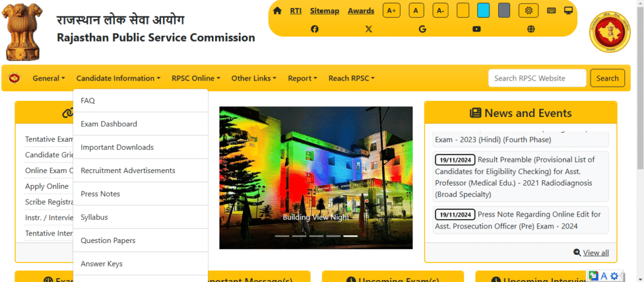Select the blue color theme swatch
Screen dimensions: 644x282
pyautogui.click(x=483, y=11)
